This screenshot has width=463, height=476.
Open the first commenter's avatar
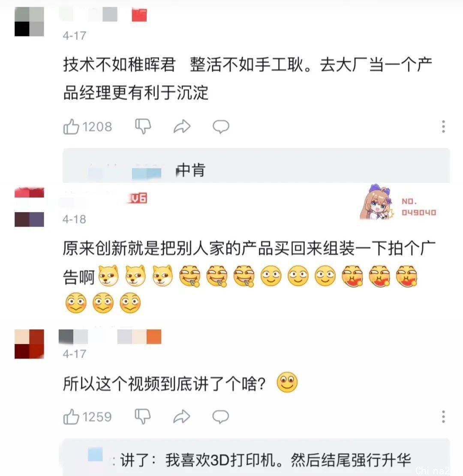pos(29,21)
